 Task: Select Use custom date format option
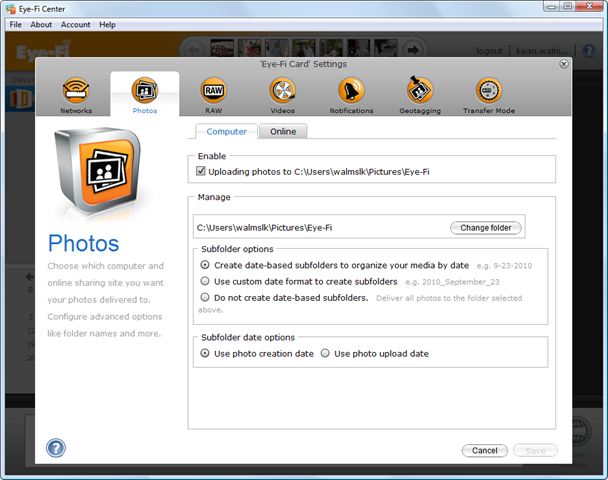pyautogui.click(x=205, y=281)
